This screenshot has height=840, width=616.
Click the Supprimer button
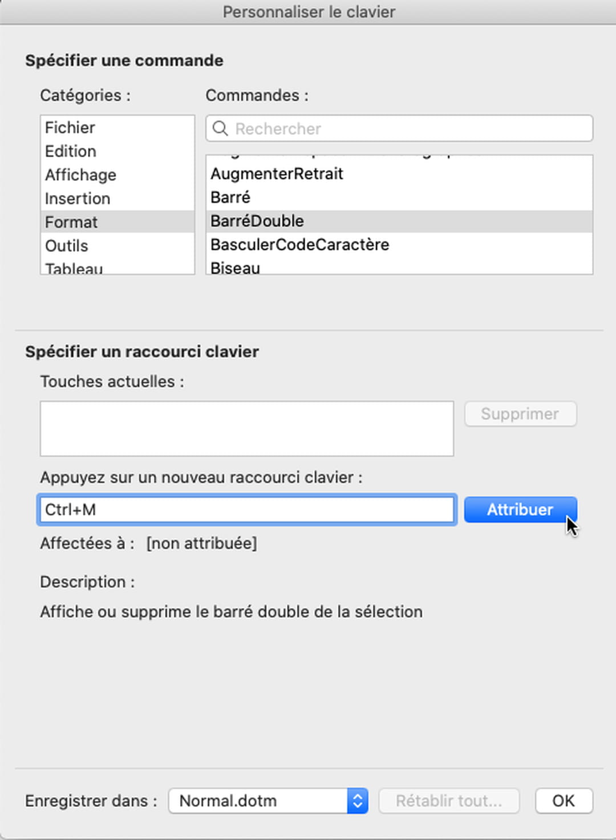(520, 413)
